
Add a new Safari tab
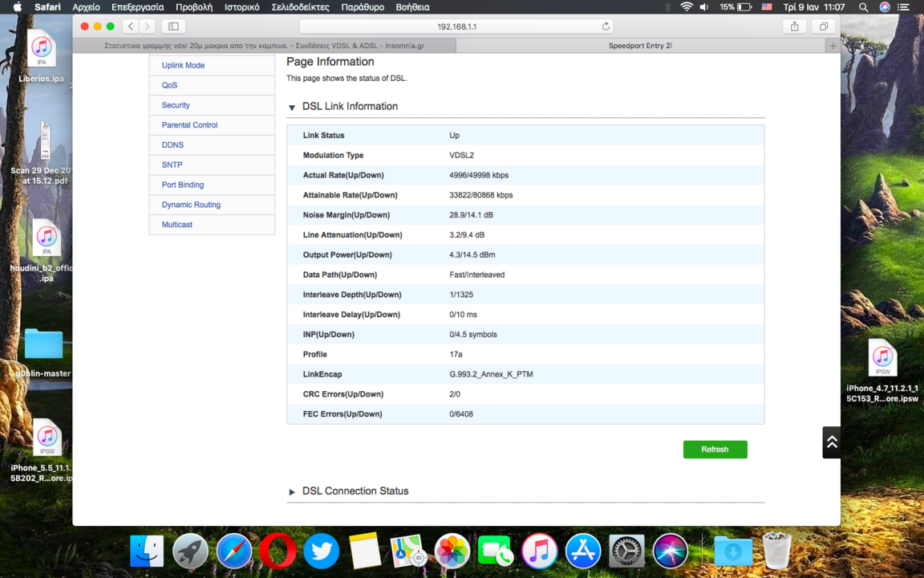click(832, 46)
